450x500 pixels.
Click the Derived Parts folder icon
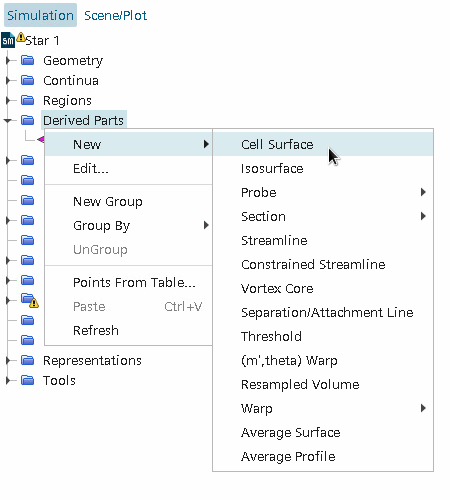click(27, 120)
